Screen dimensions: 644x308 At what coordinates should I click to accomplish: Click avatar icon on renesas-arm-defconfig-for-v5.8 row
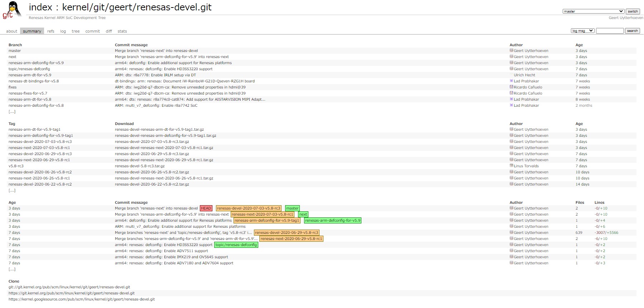pyautogui.click(x=511, y=105)
